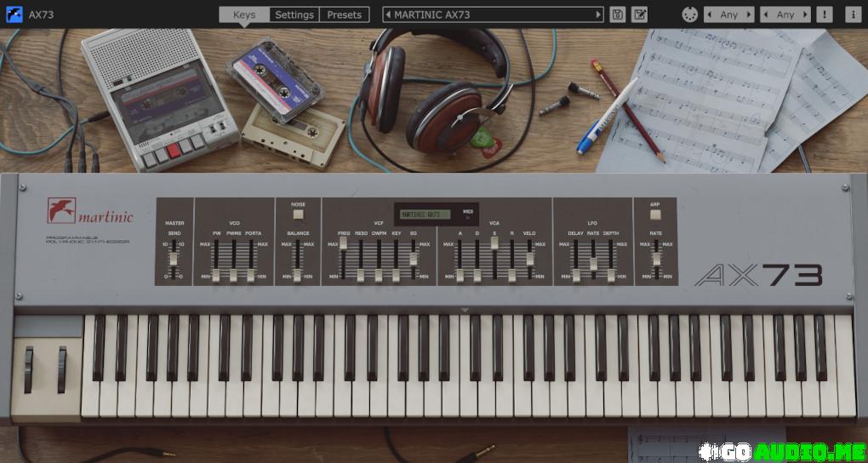This screenshot has width=868, height=463.
Task: Click the left pitch bend wheel
Action: 28,370
